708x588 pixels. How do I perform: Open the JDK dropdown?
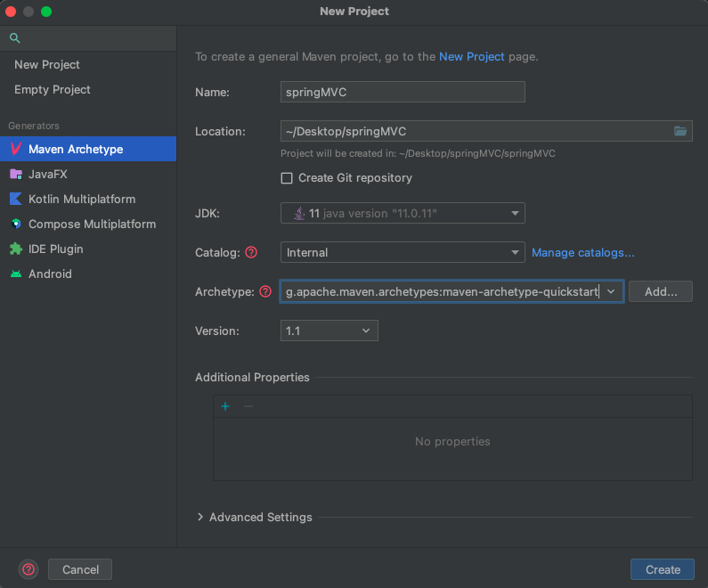pos(403,213)
